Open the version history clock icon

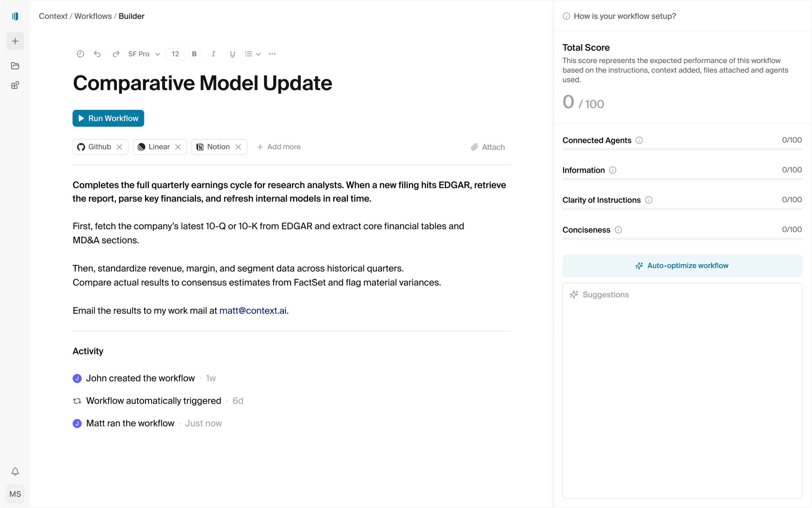[x=80, y=54]
